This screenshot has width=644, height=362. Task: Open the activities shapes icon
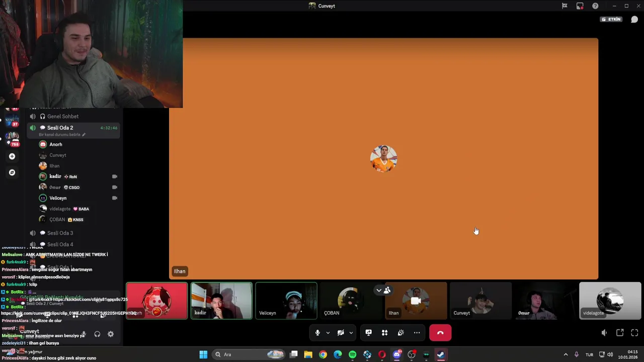coord(385,333)
